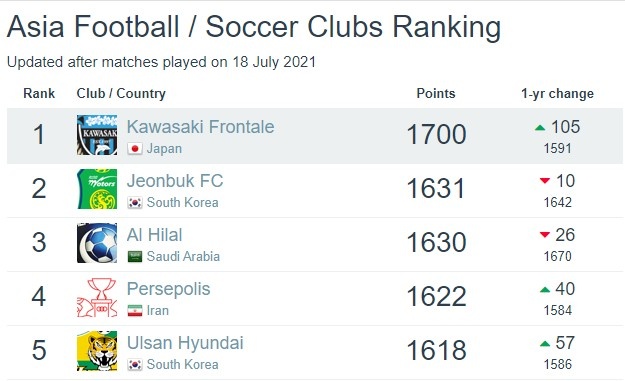Image resolution: width=625 pixels, height=381 pixels.
Task: Open the Jeonbuk FC club page
Action: (175, 181)
